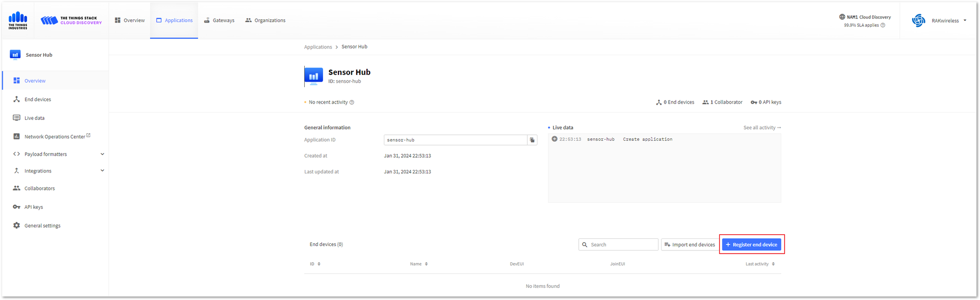The height and width of the screenshot is (300, 980).
Task: Click the NAM1 Cloud Discovery globe icon
Action: [x=842, y=17]
